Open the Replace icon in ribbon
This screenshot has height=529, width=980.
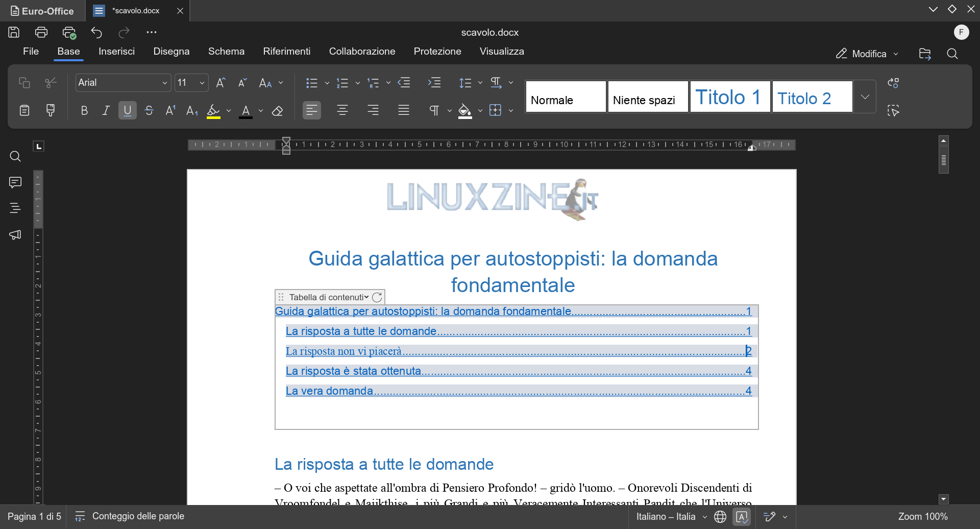pyautogui.click(x=893, y=83)
